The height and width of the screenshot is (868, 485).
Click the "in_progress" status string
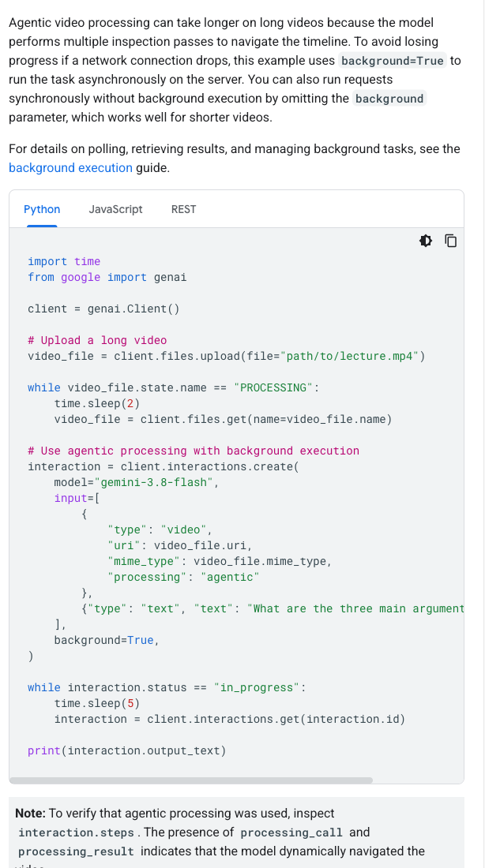pos(257,687)
